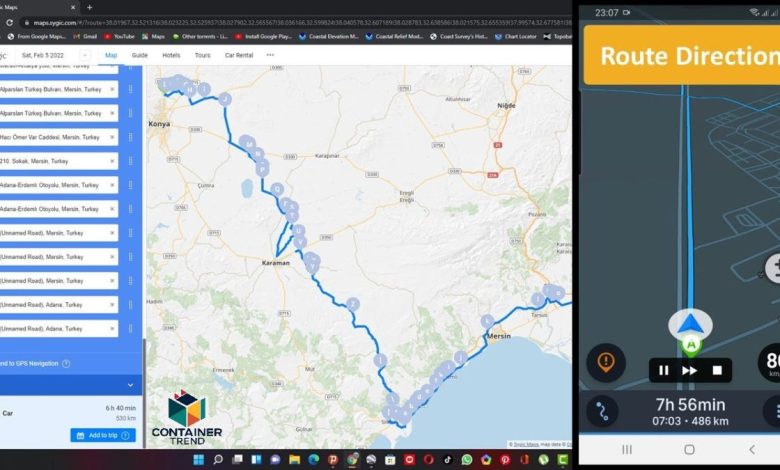Expand the route options chevron above Car
The image size is (780, 470).
[130, 385]
